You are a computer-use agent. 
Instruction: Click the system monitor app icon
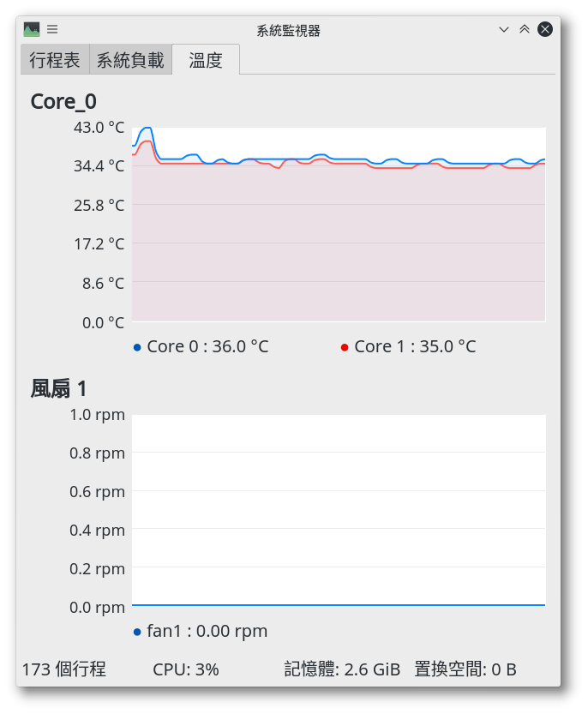32,30
